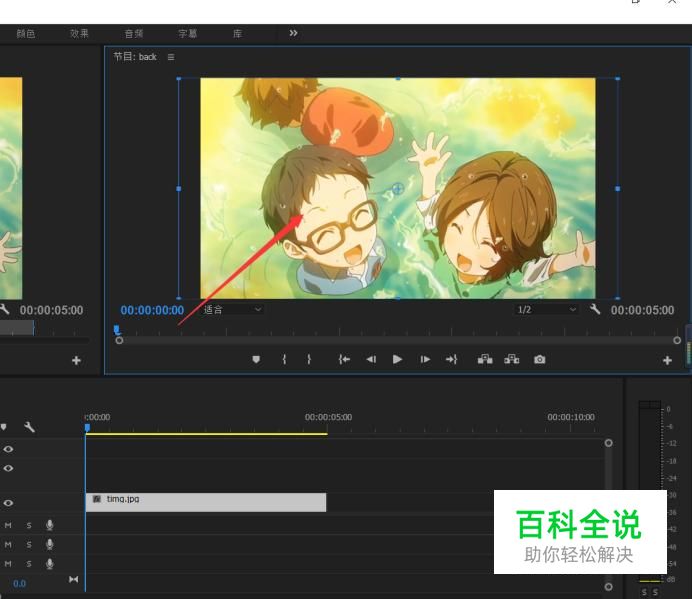Jump to the Out point

click(x=451, y=359)
